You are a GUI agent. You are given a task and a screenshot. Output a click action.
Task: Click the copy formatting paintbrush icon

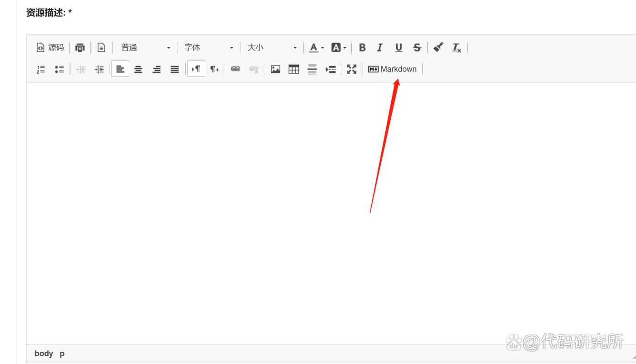point(438,47)
